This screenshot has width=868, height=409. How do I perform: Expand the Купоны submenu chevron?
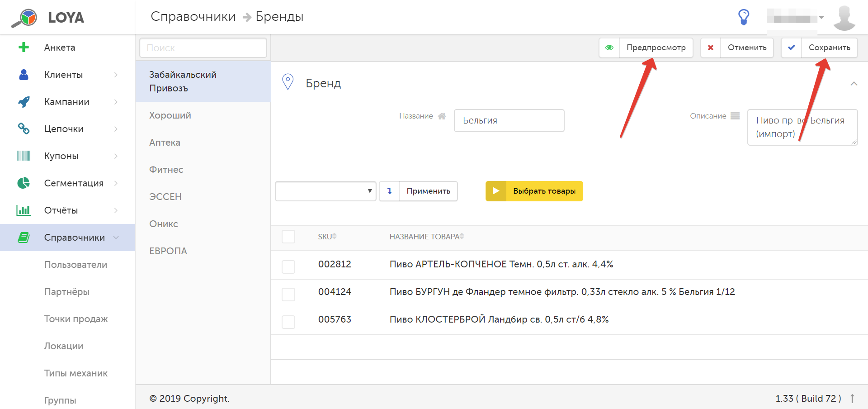(x=116, y=156)
